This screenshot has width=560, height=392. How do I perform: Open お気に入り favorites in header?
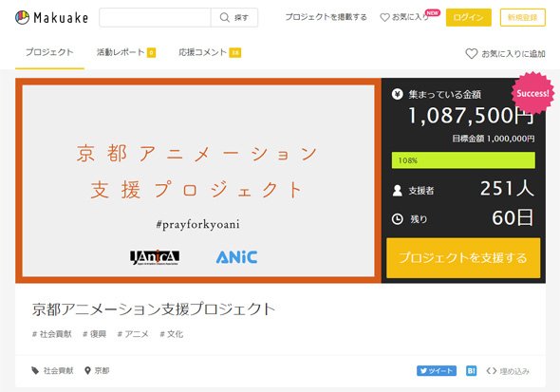coord(410,17)
